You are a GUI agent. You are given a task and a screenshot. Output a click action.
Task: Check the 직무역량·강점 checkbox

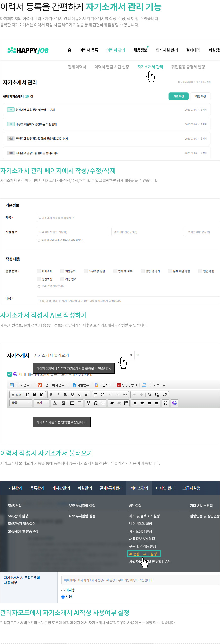click(x=86, y=271)
